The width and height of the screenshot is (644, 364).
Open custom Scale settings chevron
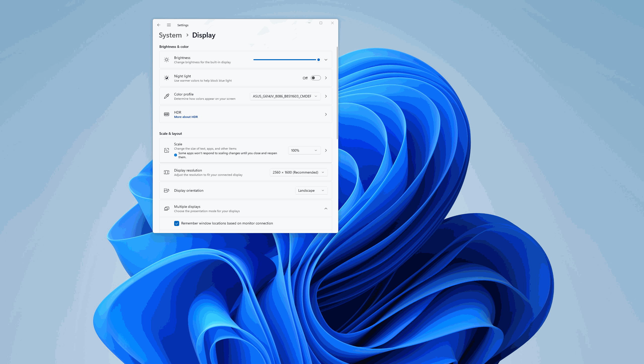[326, 150]
